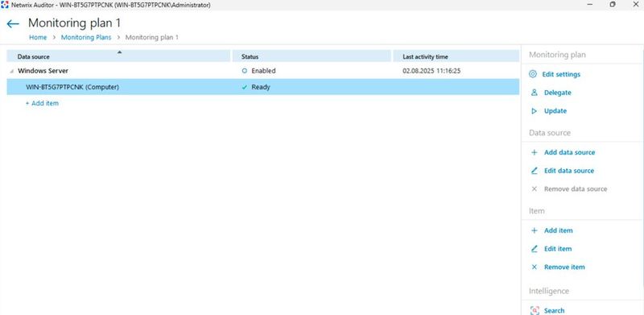This screenshot has height=315, width=644.
Task: Click the pencil icon beside Edit data source
Action: 534,171
